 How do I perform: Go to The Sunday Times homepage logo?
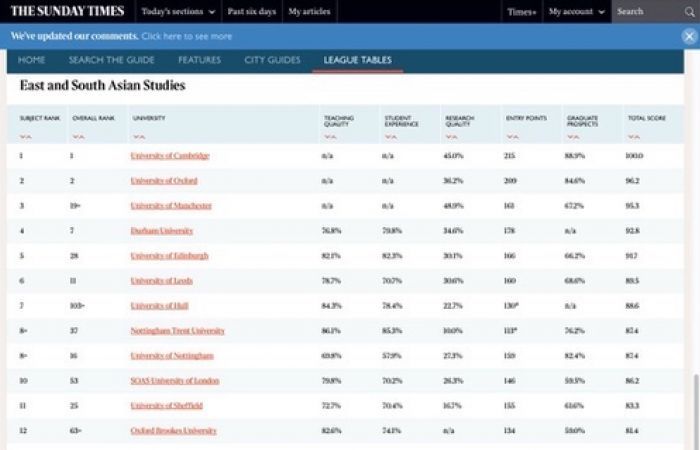tap(67, 11)
